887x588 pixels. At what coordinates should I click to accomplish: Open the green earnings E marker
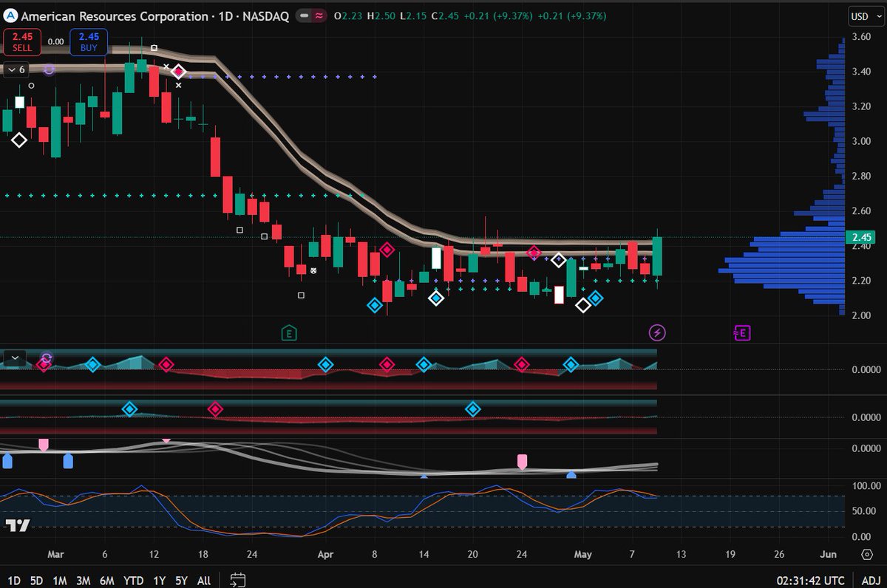click(x=290, y=332)
